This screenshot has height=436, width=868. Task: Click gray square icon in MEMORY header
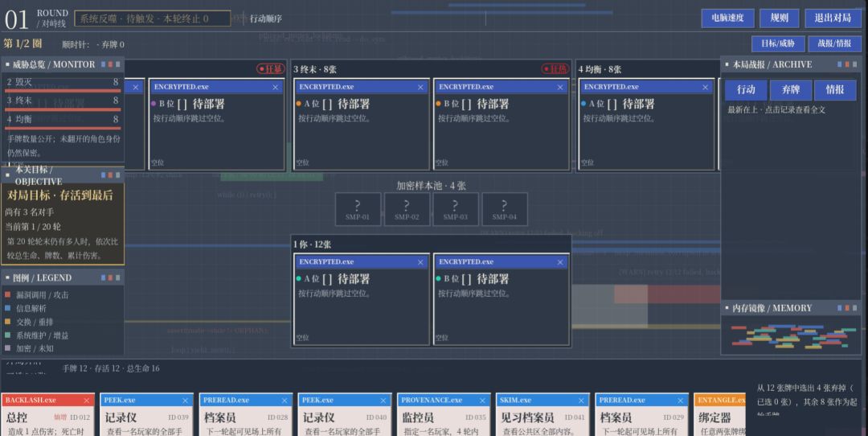[x=854, y=307]
